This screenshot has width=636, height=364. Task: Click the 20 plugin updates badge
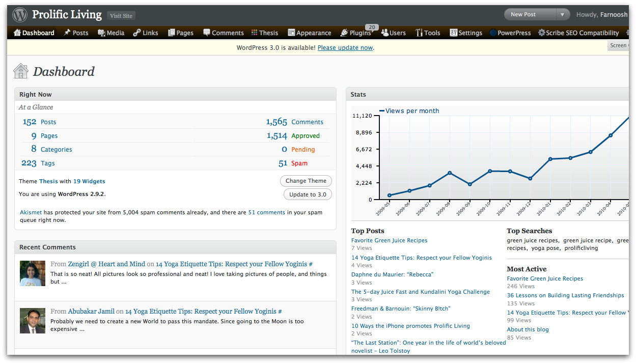[372, 27]
